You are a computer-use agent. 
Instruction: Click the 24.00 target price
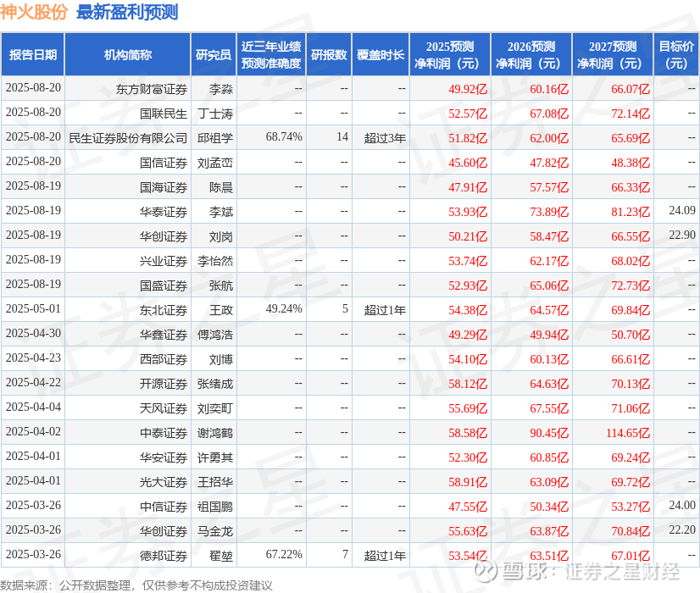click(x=682, y=505)
